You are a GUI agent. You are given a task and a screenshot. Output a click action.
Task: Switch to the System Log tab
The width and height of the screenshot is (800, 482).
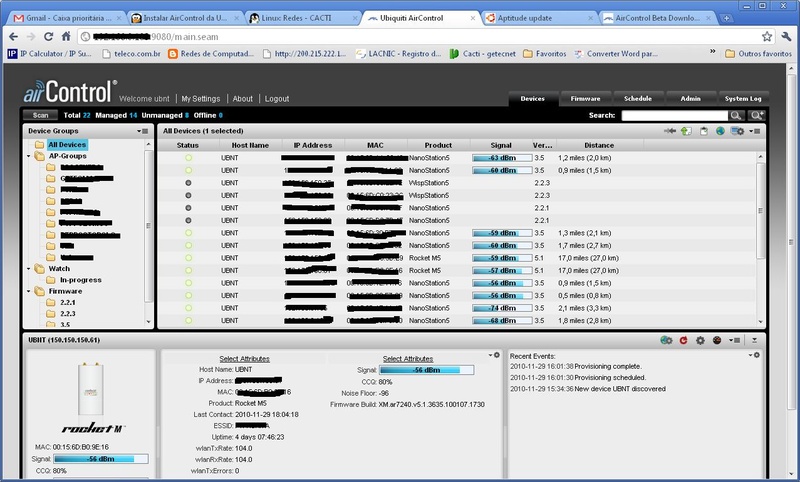[x=743, y=98]
